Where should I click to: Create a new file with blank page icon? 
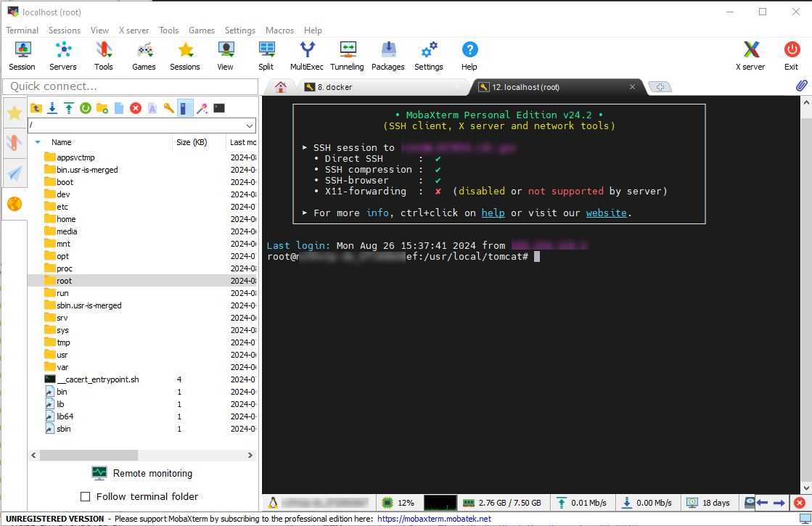(x=119, y=108)
